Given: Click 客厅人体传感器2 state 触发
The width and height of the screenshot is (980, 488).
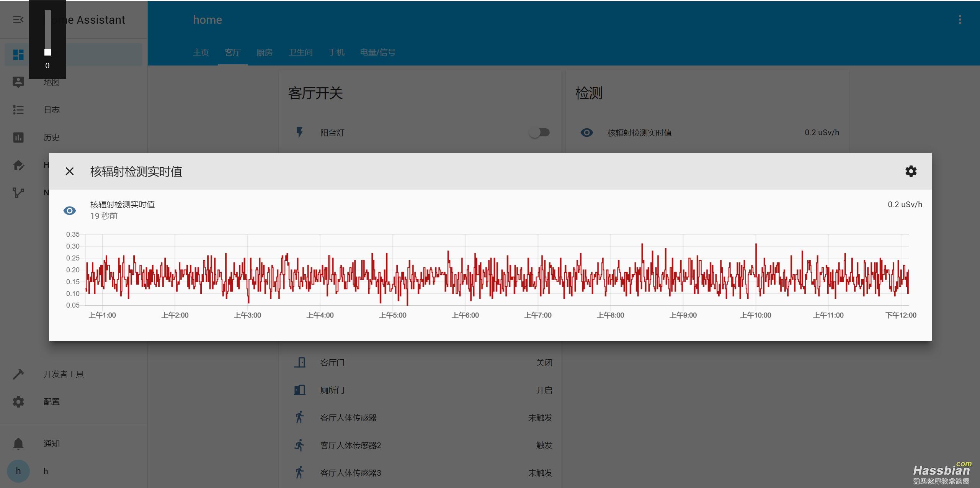Looking at the screenshot, I should (x=544, y=445).
